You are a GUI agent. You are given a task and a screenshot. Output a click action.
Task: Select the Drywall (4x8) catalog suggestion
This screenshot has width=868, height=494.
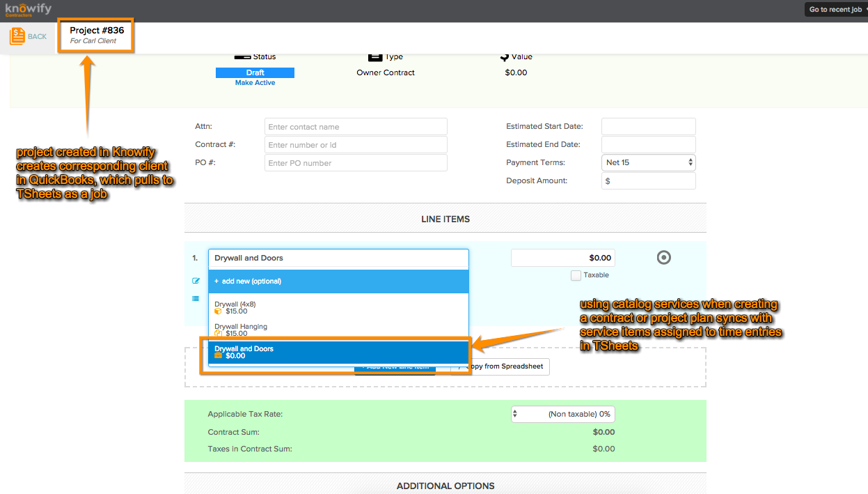point(338,307)
